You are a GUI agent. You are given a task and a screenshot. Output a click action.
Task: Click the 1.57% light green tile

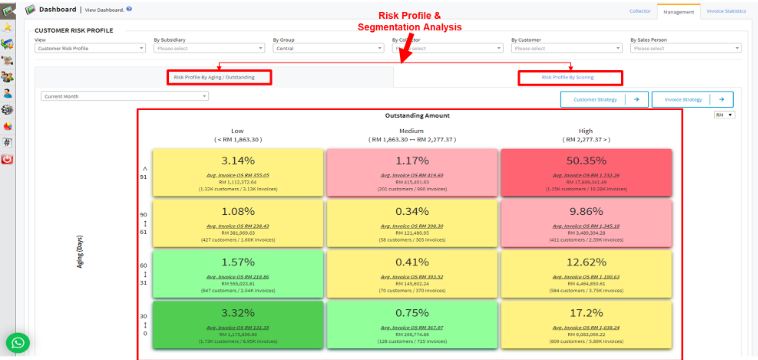238,274
